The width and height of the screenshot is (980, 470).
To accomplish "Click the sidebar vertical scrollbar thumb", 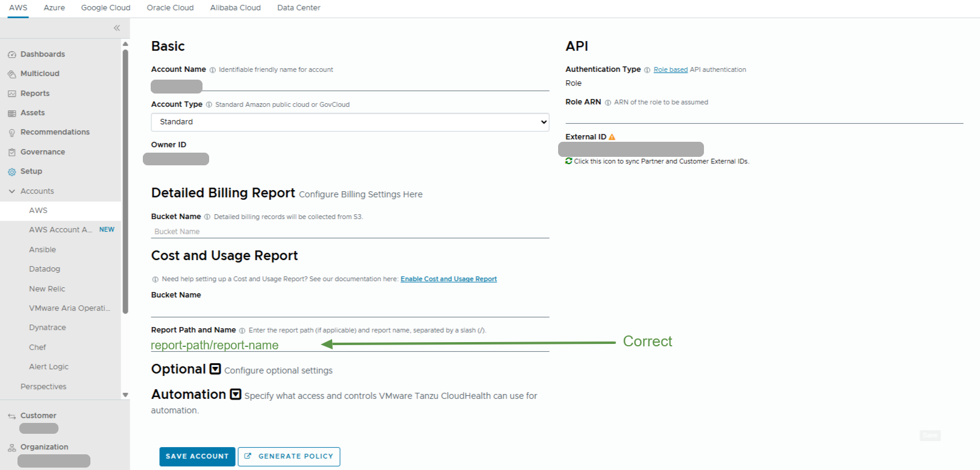I will tap(125, 182).
